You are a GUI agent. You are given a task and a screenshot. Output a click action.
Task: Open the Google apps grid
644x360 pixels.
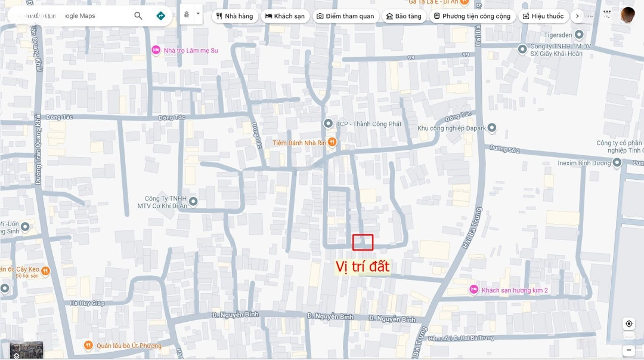pyautogui.click(x=606, y=13)
